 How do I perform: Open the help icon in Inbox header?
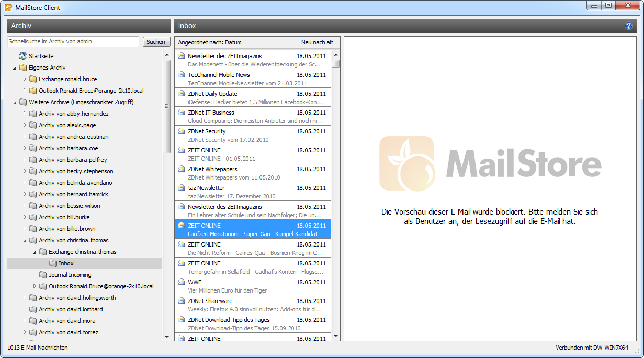coord(629,26)
